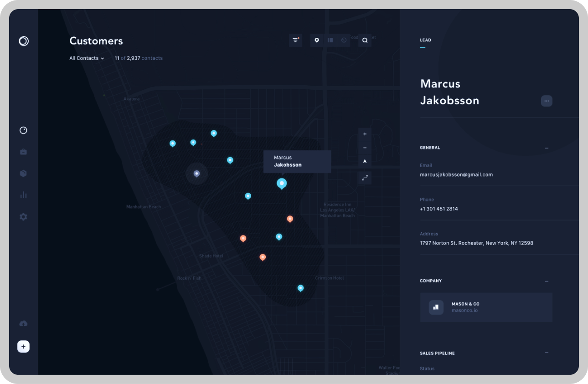Open the All Contacts dropdown
Image resolution: width=588 pixels, height=384 pixels.
point(87,58)
